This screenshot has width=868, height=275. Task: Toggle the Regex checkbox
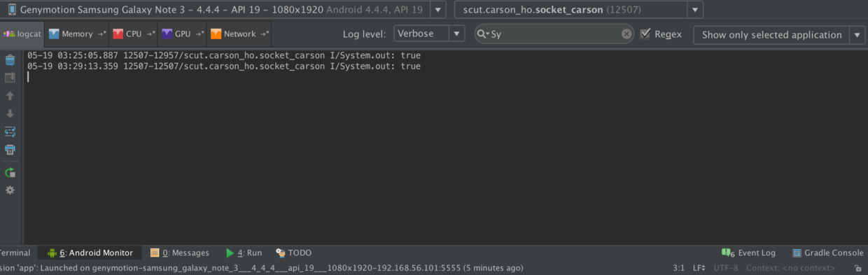(x=645, y=34)
